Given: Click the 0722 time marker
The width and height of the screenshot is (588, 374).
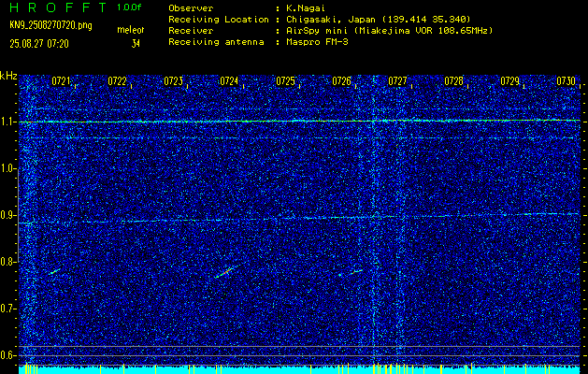Looking at the screenshot, I should tap(117, 81).
